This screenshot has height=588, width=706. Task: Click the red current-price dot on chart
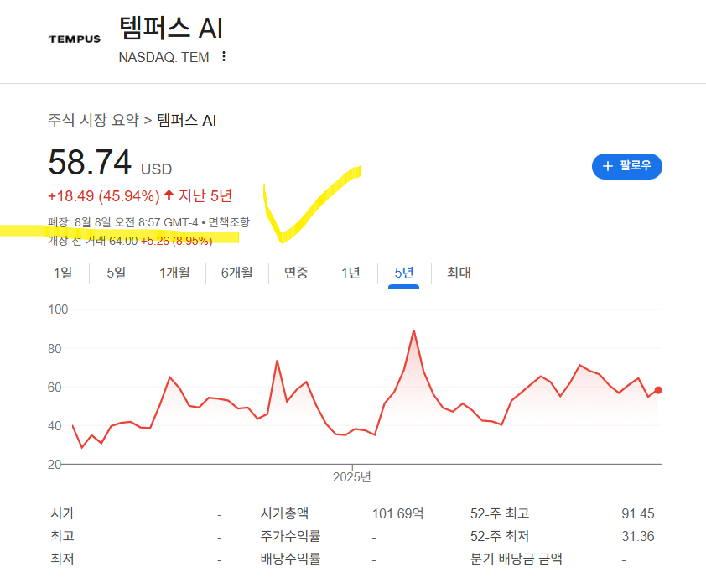point(658,390)
